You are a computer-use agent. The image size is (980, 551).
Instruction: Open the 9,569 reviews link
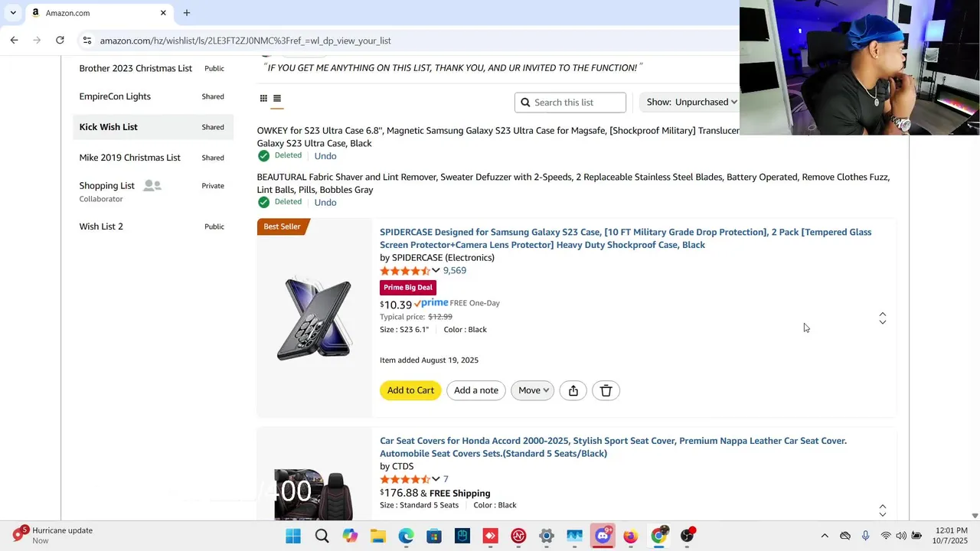(x=455, y=270)
